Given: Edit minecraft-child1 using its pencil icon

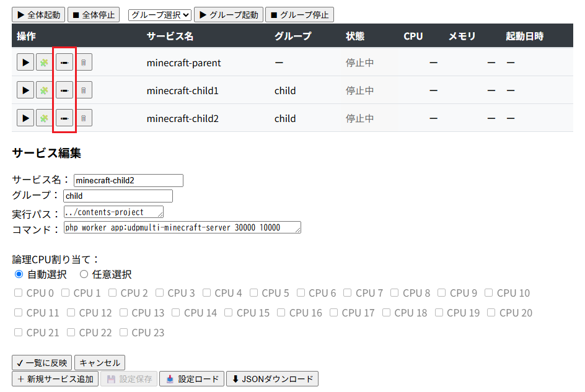Looking at the screenshot, I should 64,90.
